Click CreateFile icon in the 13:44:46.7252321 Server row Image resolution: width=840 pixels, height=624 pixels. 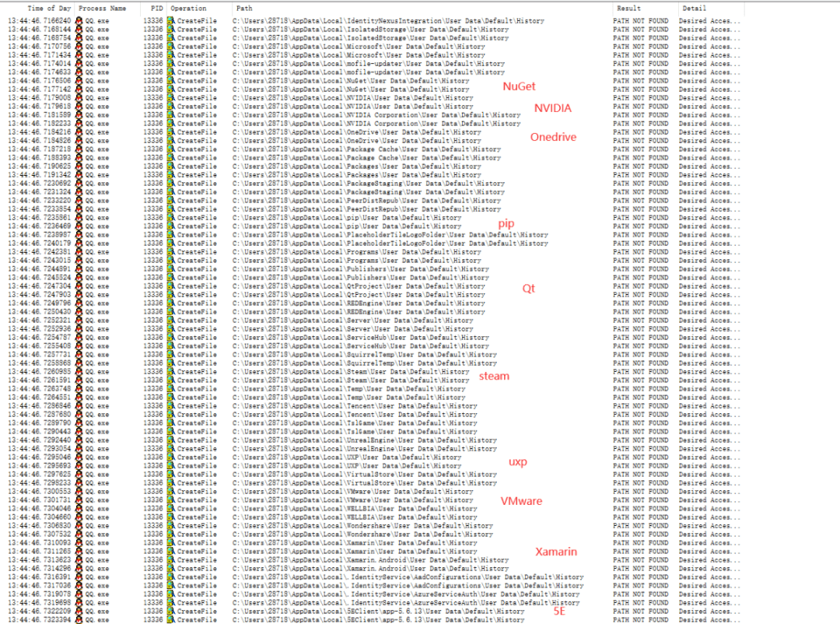[171, 321]
